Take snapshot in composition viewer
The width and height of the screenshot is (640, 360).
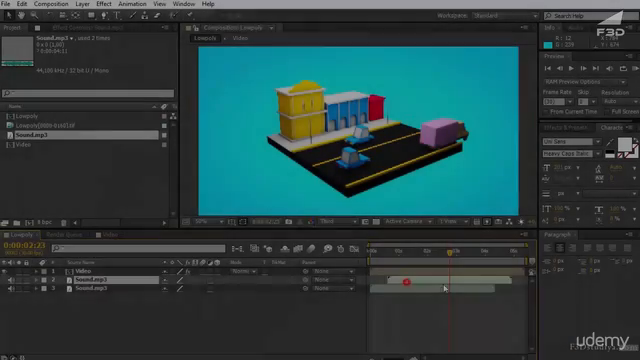[289, 222]
